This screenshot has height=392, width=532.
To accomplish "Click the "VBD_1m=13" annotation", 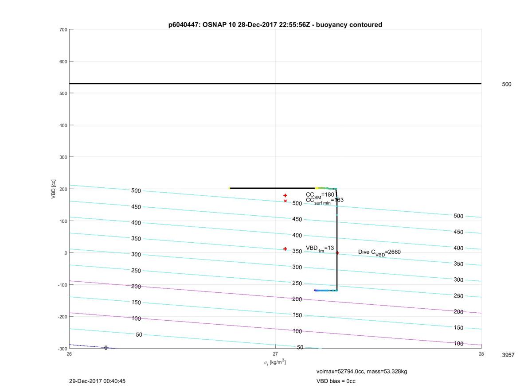I will [x=320, y=248].
